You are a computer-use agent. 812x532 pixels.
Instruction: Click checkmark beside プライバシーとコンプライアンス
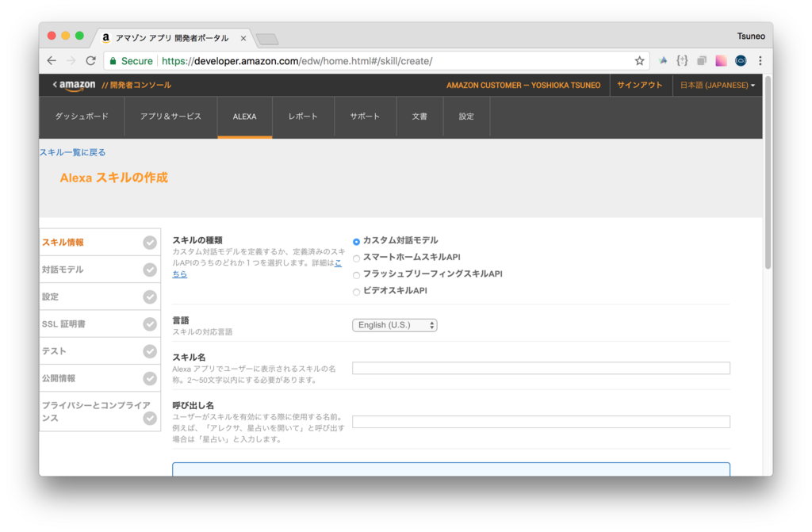(x=150, y=418)
